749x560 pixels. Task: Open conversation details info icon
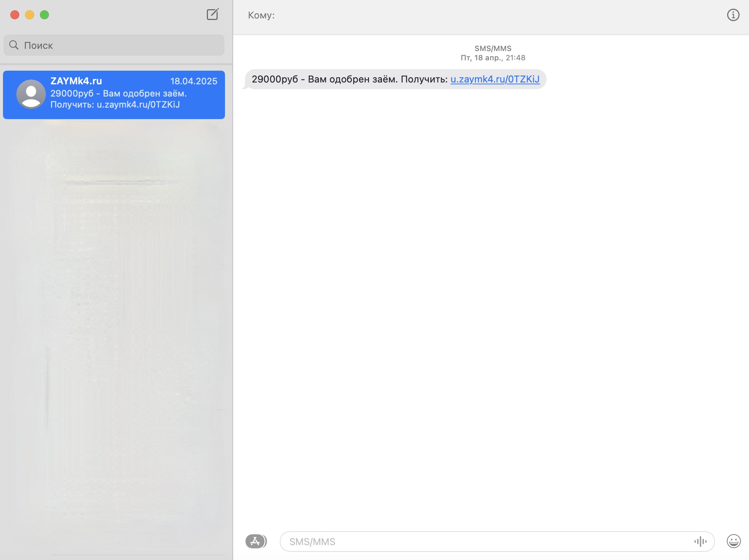click(733, 15)
